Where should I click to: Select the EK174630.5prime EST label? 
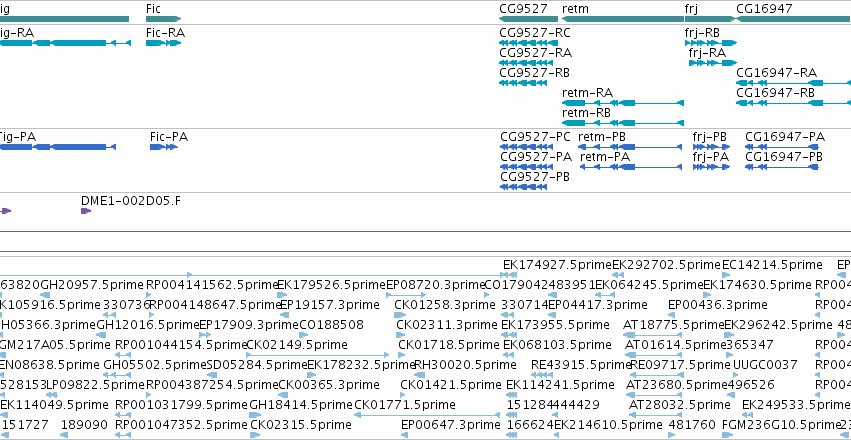tap(758, 284)
